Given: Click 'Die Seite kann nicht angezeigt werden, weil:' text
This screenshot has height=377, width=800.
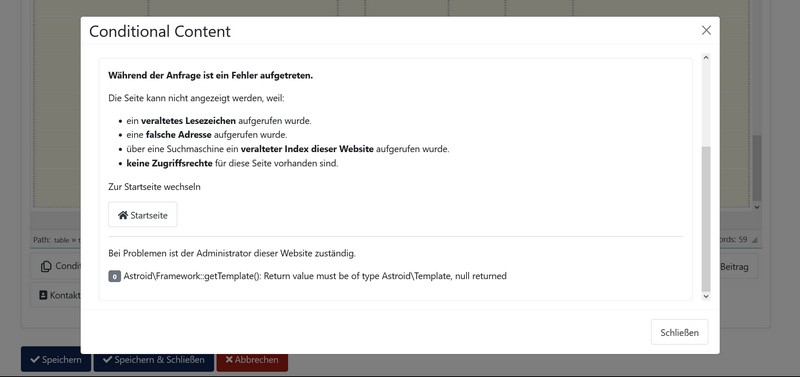Looking at the screenshot, I should pyautogui.click(x=196, y=98).
